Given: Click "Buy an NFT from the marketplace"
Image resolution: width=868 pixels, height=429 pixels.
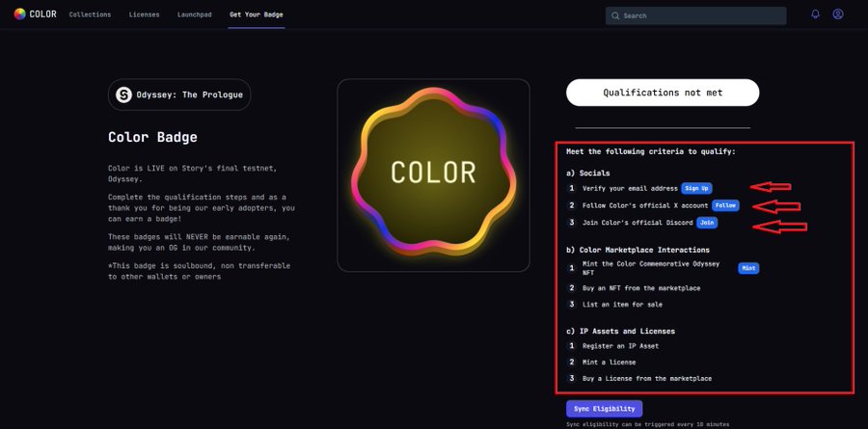Looking at the screenshot, I should 641,288.
